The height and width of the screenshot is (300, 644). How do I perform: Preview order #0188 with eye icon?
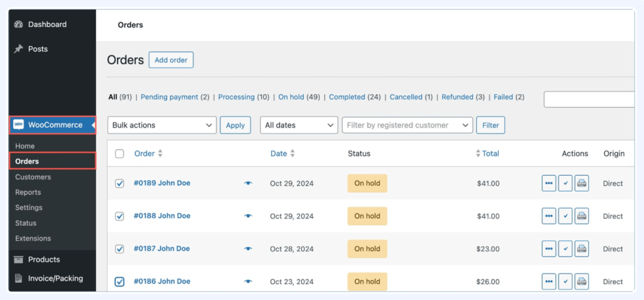tap(248, 216)
